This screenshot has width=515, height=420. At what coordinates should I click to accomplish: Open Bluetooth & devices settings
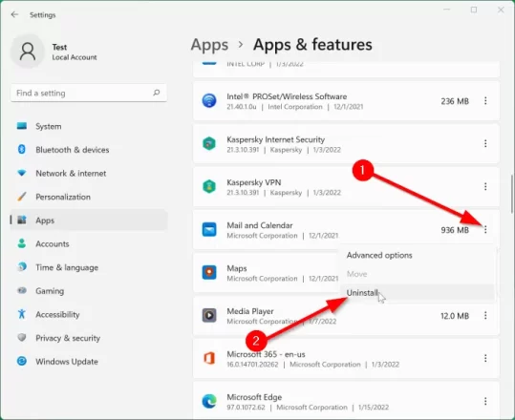tap(89, 150)
